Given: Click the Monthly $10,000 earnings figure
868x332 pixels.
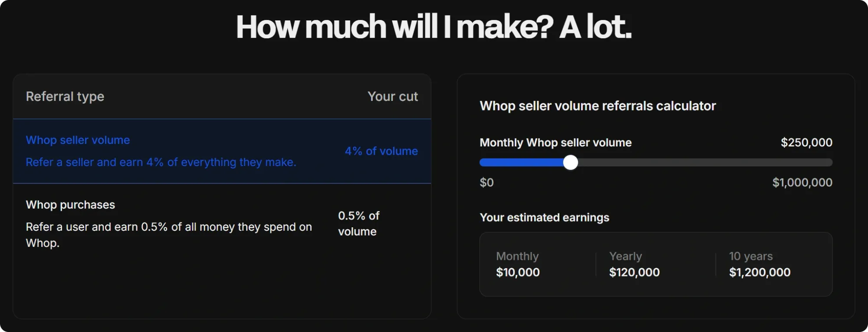Looking at the screenshot, I should pyautogui.click(x=518, y=272).
